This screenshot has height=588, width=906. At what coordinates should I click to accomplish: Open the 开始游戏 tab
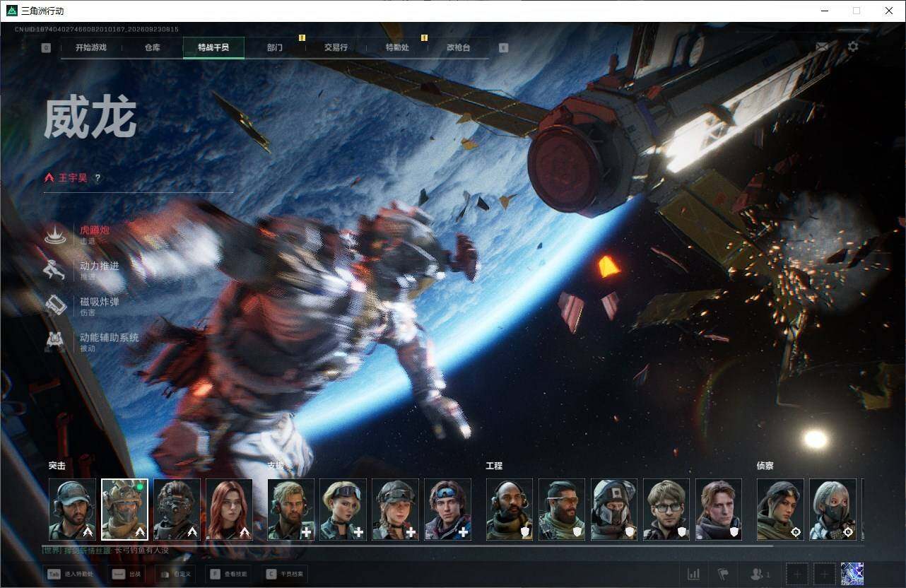point(91,47)
